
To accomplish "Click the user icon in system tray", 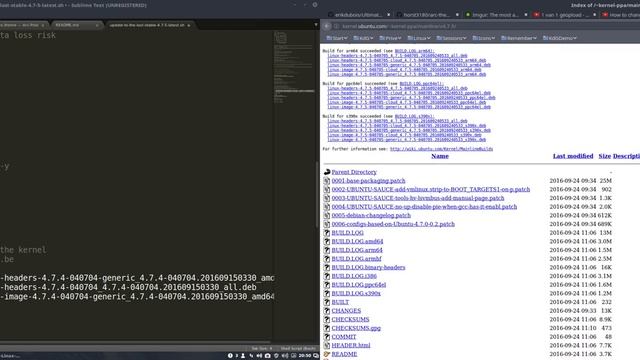I will click(243, 356).
